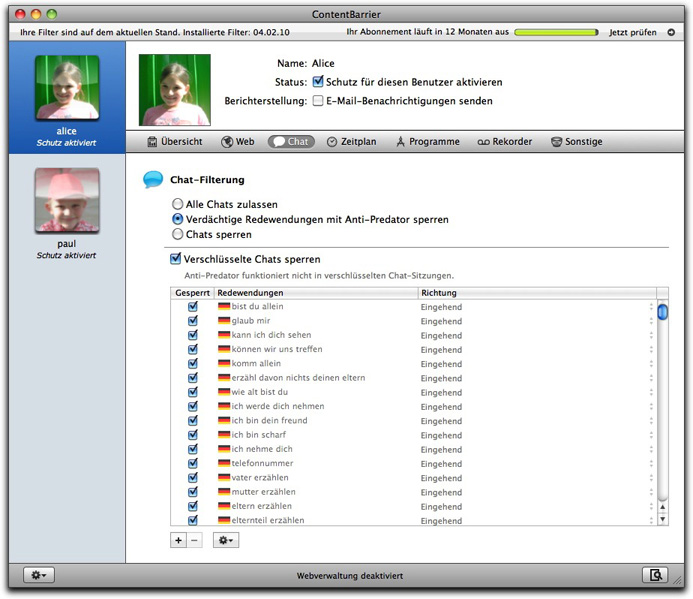Click the scrollbar up arrow
Viewport: 693px width, 599px height.
point(662,507)
